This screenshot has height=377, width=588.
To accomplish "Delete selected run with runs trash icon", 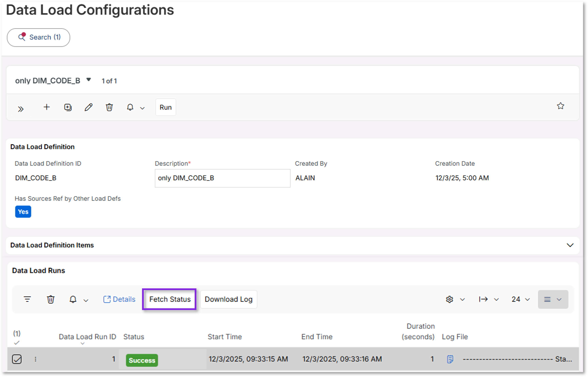I will (51, 299).
